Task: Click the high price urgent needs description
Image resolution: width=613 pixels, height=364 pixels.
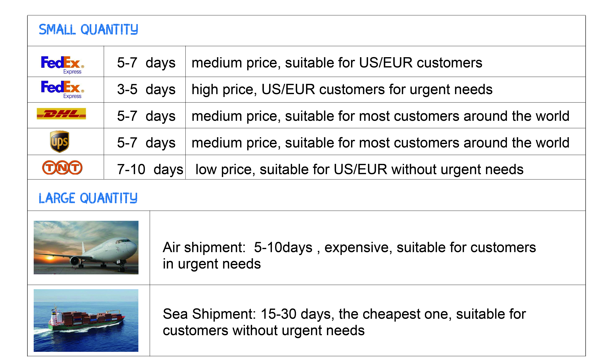Action: 342,89
